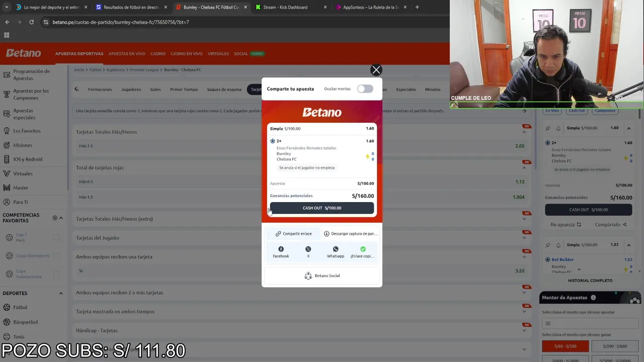The width and height of the screenshot is (644, 362).
Task: Open the Saques de esquina market tab
Action: [x=224, y=89]
